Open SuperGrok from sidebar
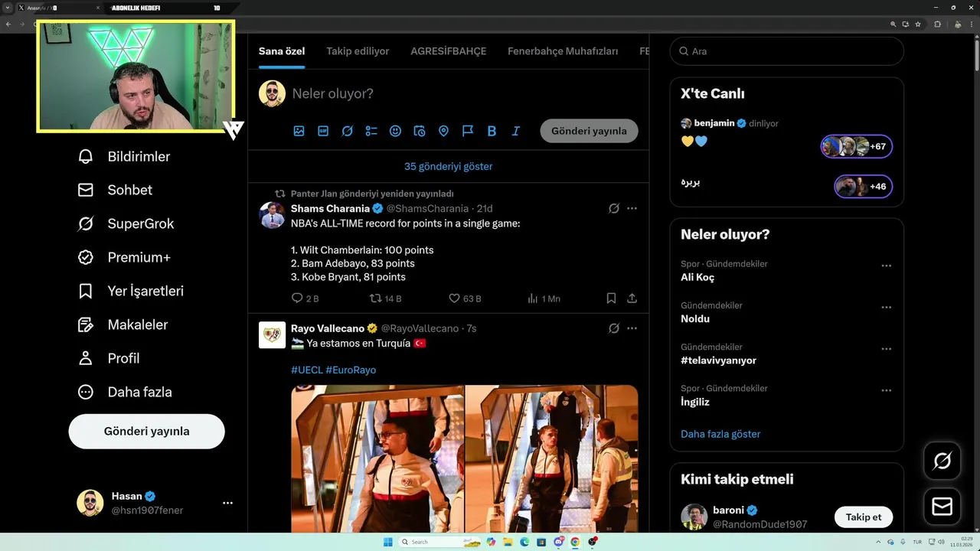 pyautogui.click(x=126, y=223)
